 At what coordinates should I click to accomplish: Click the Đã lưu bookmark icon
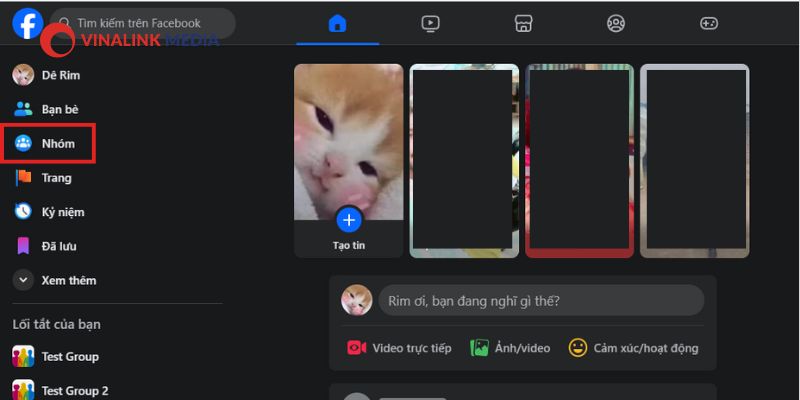coord(23,246)
